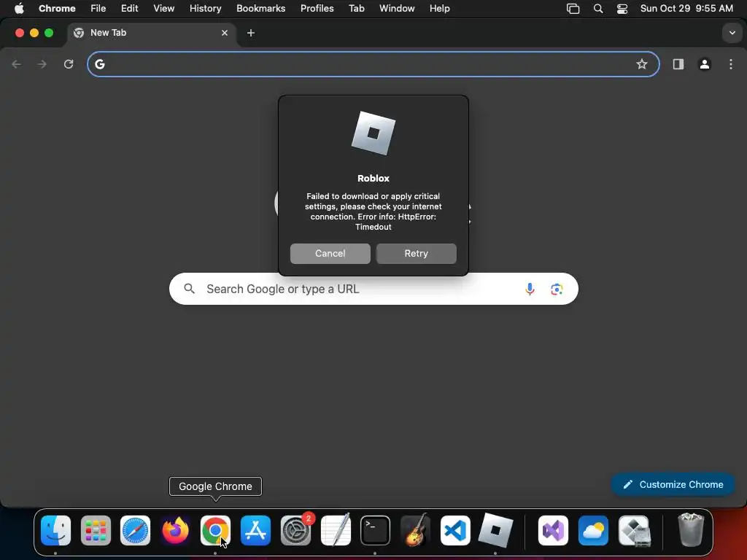Screen dimensions: 747x560
Task: Open the Chrome three-dot menu
Action: pyautogui.click(x=731, y=64)
